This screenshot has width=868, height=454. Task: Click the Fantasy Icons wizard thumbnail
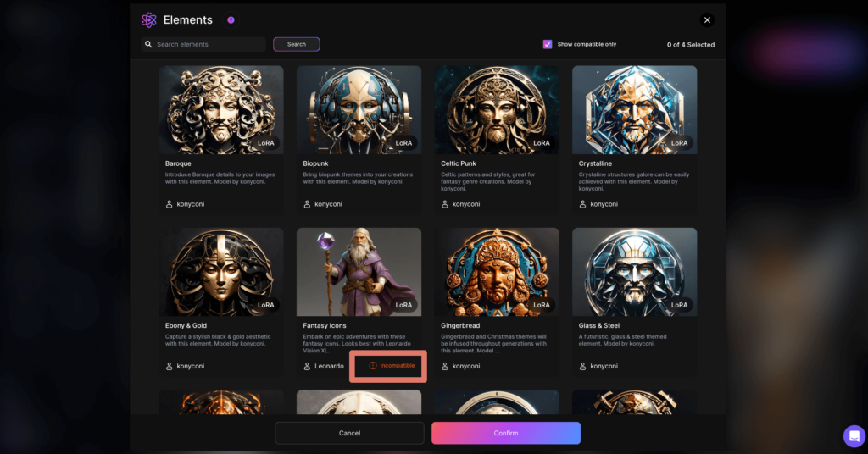click(359, 271)
